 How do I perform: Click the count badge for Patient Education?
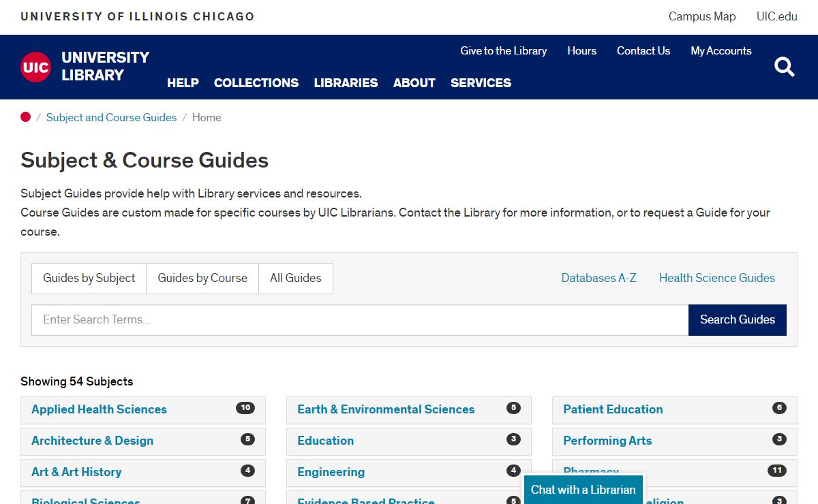click(779, 408)
